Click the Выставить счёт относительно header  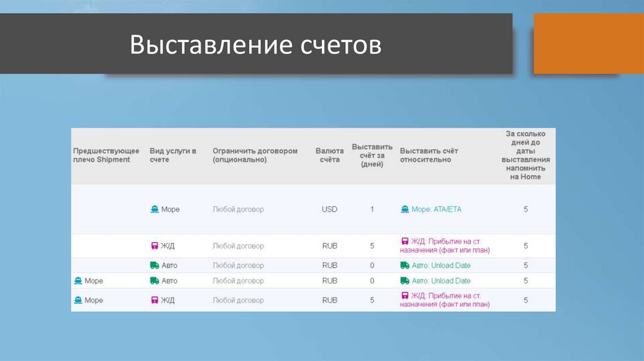[x=429, y=155]
